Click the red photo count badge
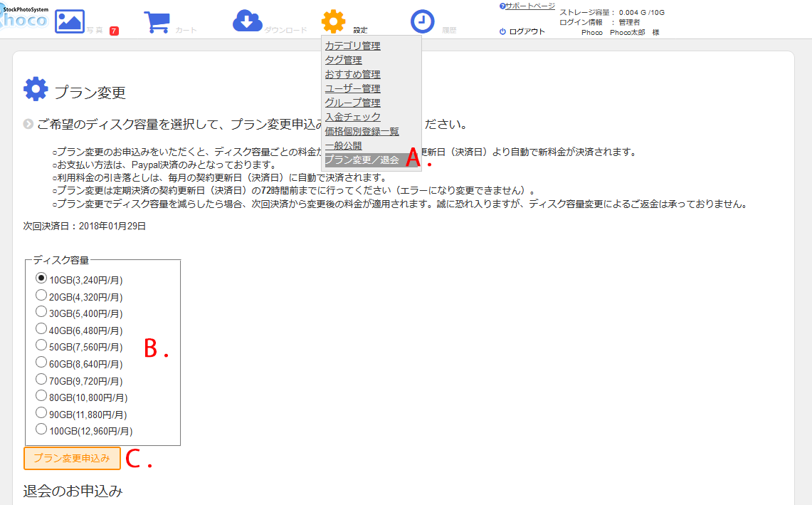The width and height of the screenshot is (812, 505). click(x=114, y=31)
